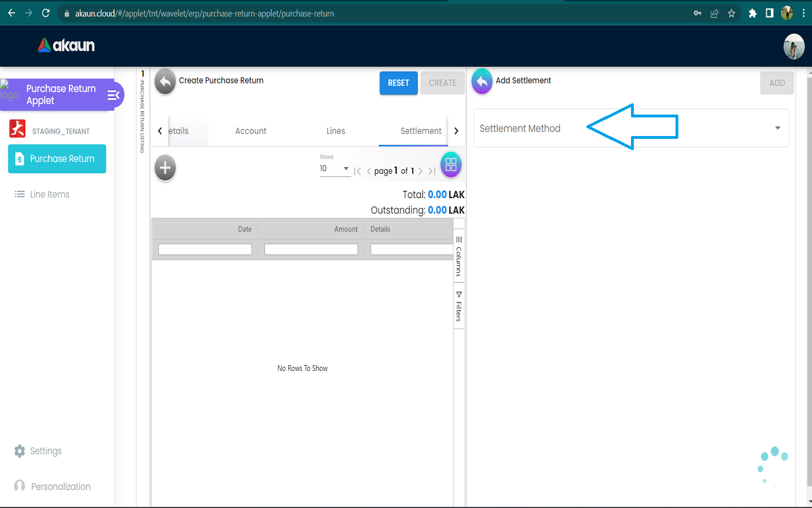Open Personalization in sidebar
The height and width of the screenshot is (508, 812).
coord(52,486)
